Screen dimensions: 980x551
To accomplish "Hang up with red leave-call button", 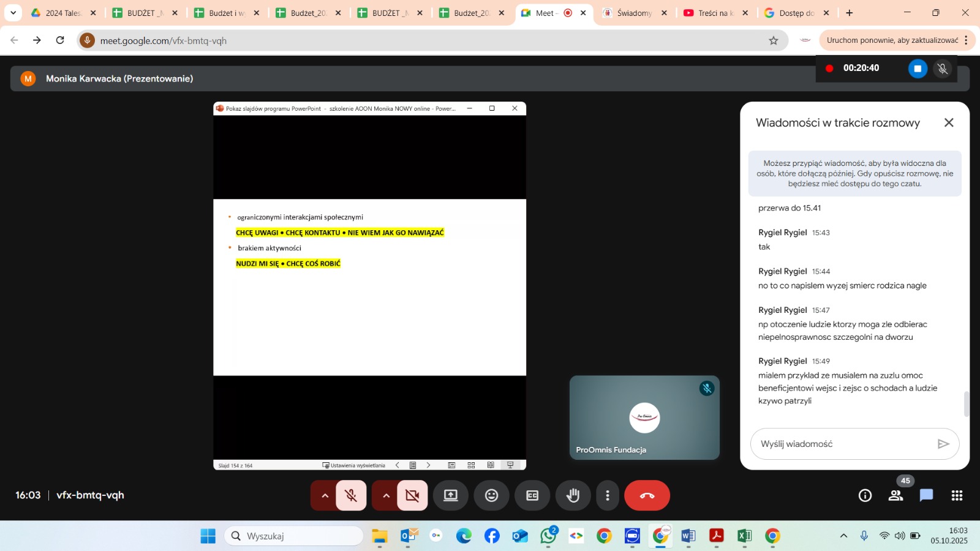I will (x=647, y=495).
